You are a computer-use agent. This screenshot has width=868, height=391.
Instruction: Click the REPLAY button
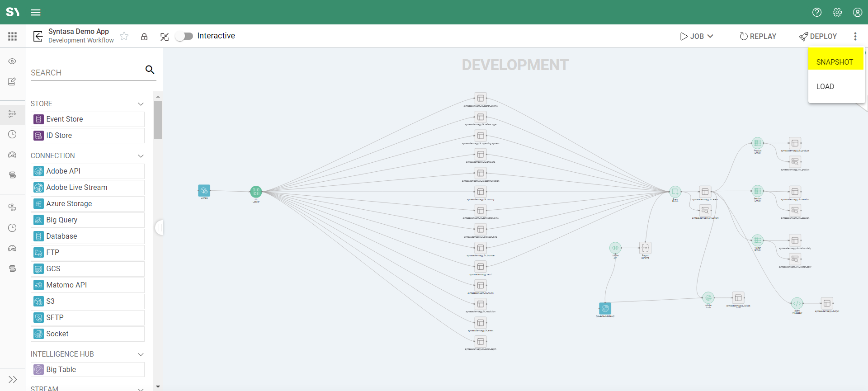[758, 36]
